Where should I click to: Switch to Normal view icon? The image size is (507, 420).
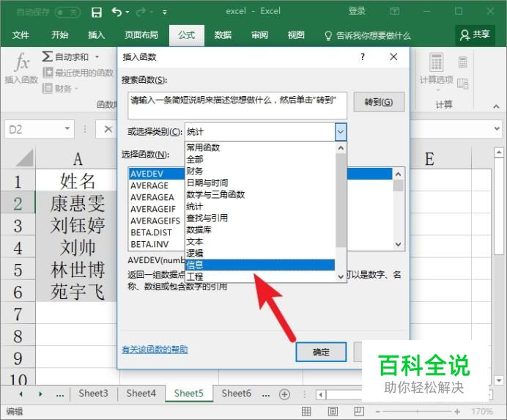click(x=306, y=411)
